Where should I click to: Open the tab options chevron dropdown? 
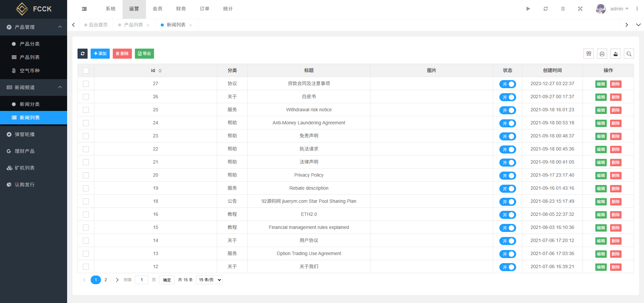coord(638,25)
